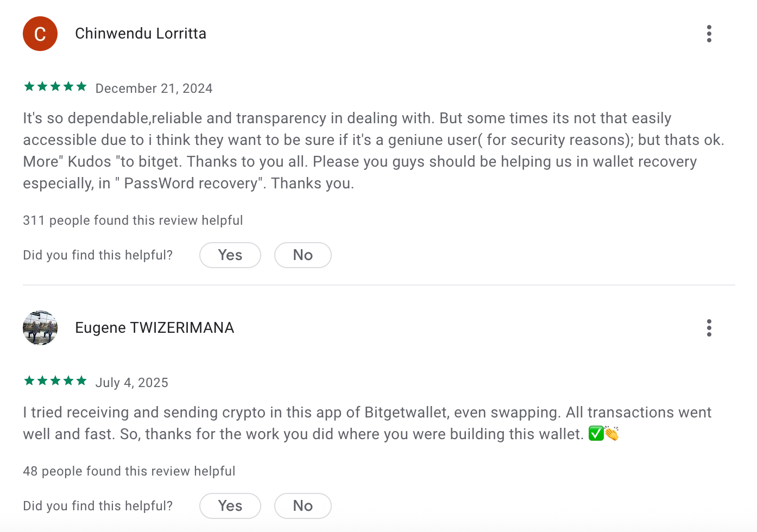
Task: Click the December 21, 2024 review date
Action: [x=154, y=88]
